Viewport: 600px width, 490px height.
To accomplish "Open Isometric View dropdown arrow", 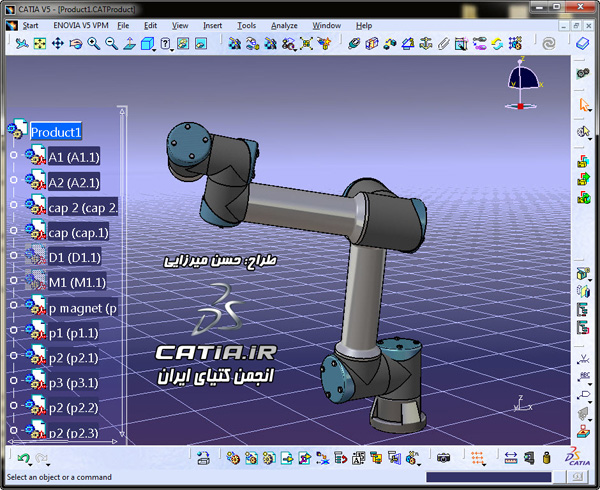I will coord(154,50).
